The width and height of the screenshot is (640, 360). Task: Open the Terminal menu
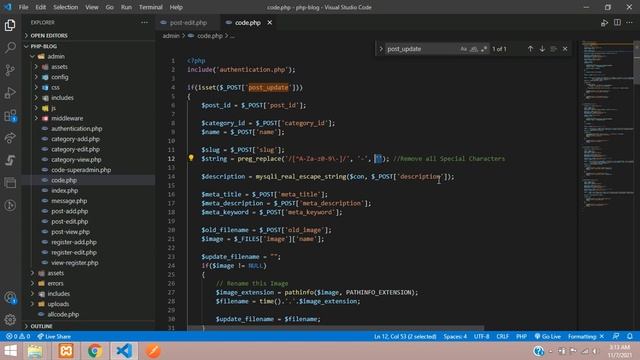pos(150,7)
